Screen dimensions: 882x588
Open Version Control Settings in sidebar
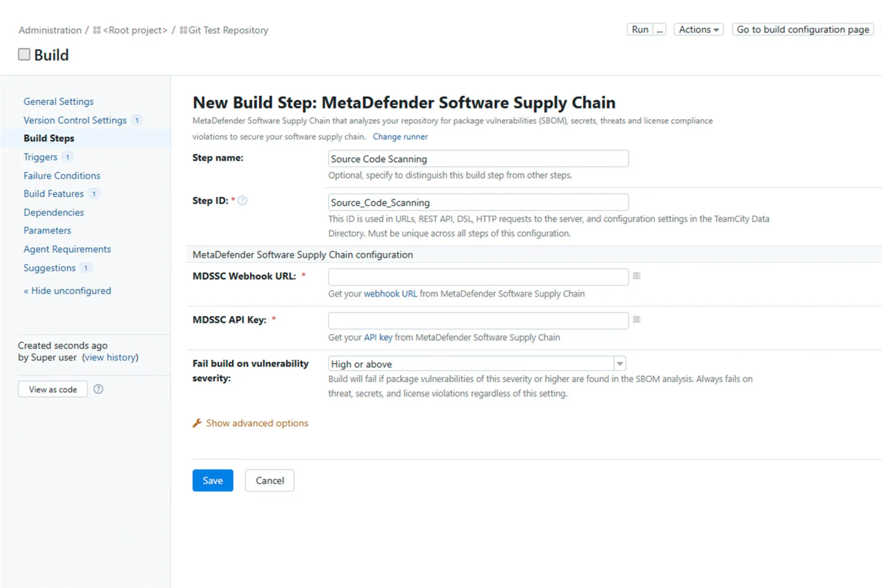pyautogui.click(x=75, y=120)
